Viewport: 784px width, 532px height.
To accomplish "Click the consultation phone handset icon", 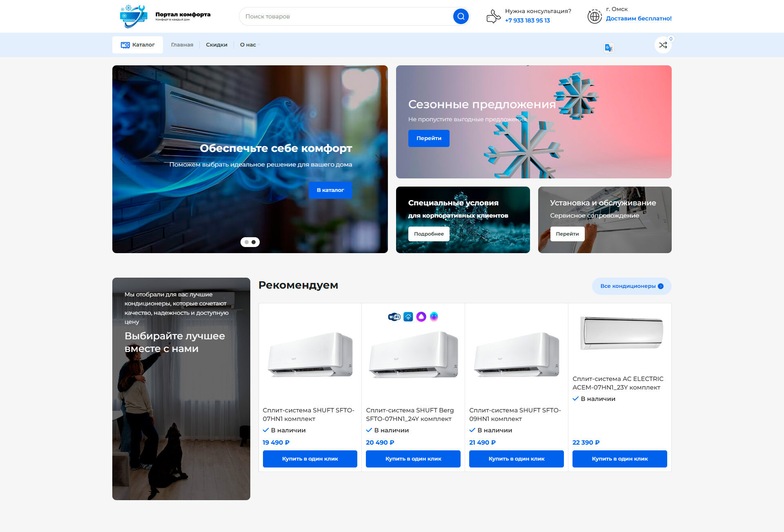I will pos(493,16).
